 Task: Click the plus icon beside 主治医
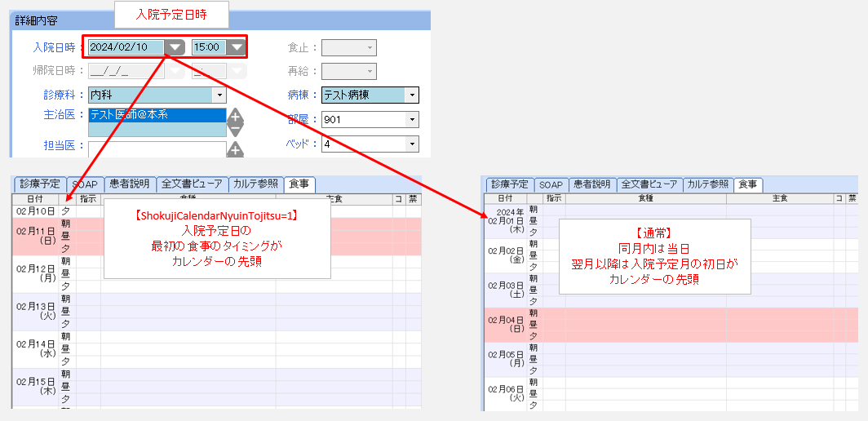click(x=235, y=117)
